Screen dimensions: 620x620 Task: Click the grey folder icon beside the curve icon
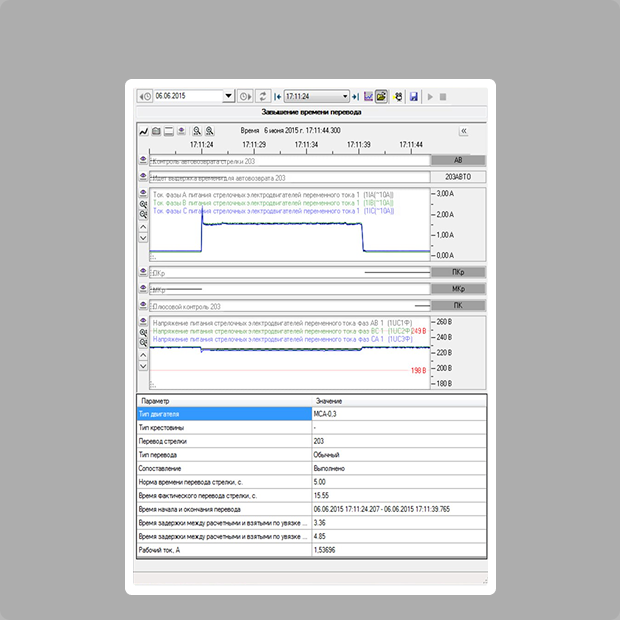tap(156, 131)
